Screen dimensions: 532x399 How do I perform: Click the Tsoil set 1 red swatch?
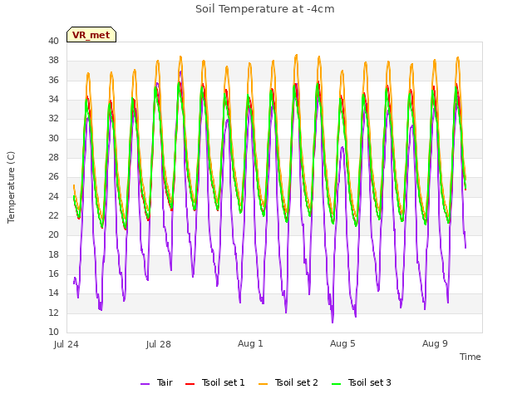click(x=190, y=384)
